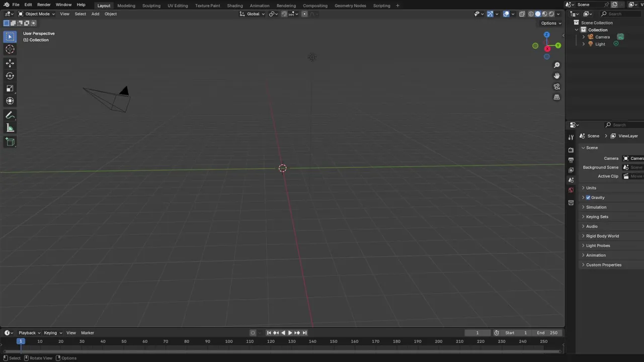Image resolution: width=644 pixels, height=362 pixels.
Task: Click the X axis gizmo circle
Action: (x=547, y=49)
